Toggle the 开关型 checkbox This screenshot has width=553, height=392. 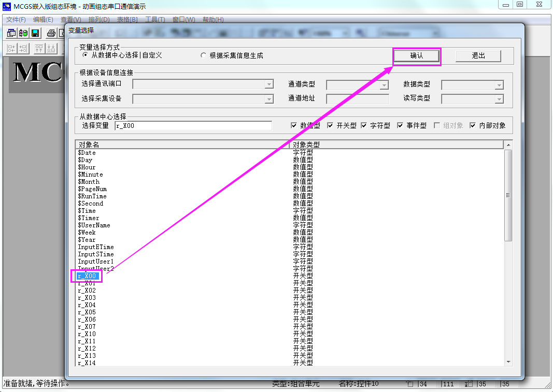coord(330,125)
